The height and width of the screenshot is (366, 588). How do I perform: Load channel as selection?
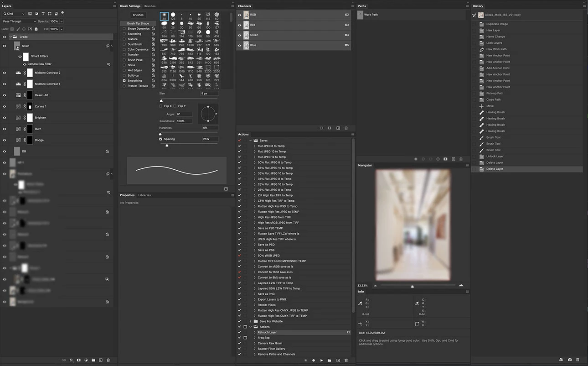point(321,128)
